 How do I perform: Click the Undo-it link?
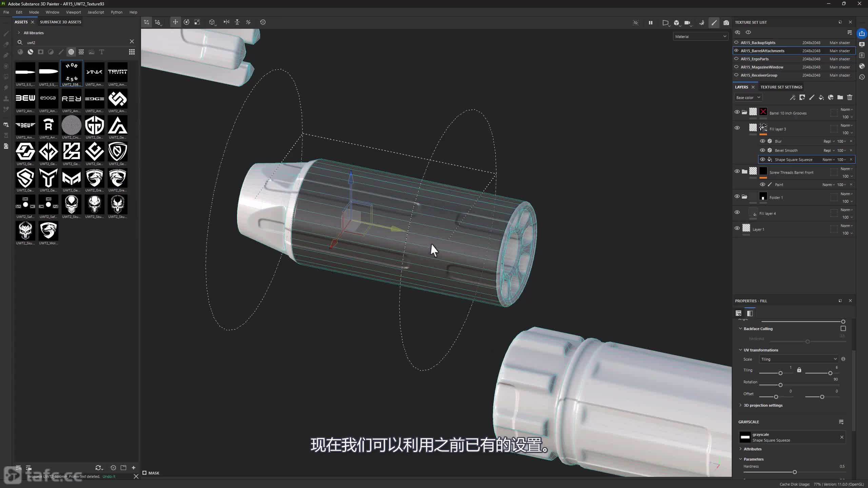[109, 476]
